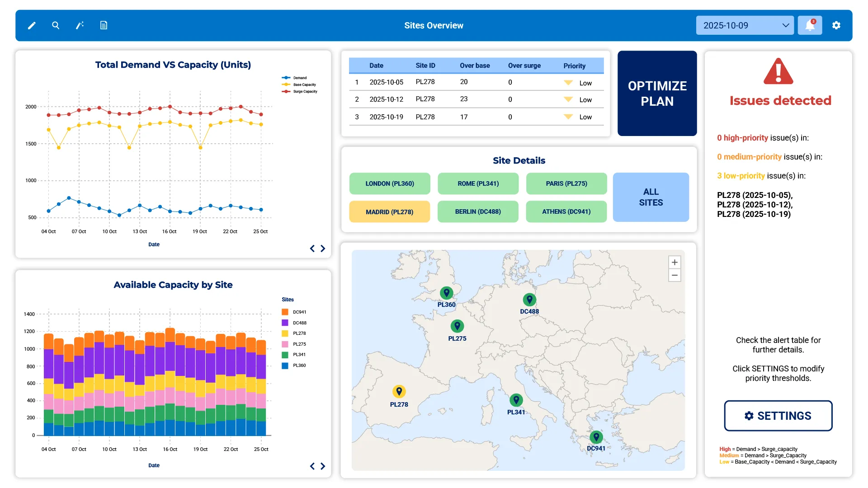
Task: Go to previous page of Demand chart
Action: coord(312,249)
